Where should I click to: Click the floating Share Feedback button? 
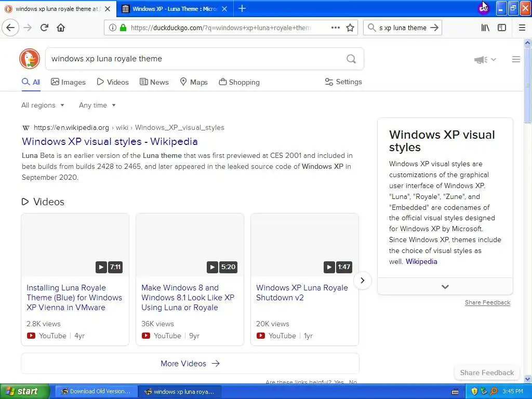click(487, 373)
